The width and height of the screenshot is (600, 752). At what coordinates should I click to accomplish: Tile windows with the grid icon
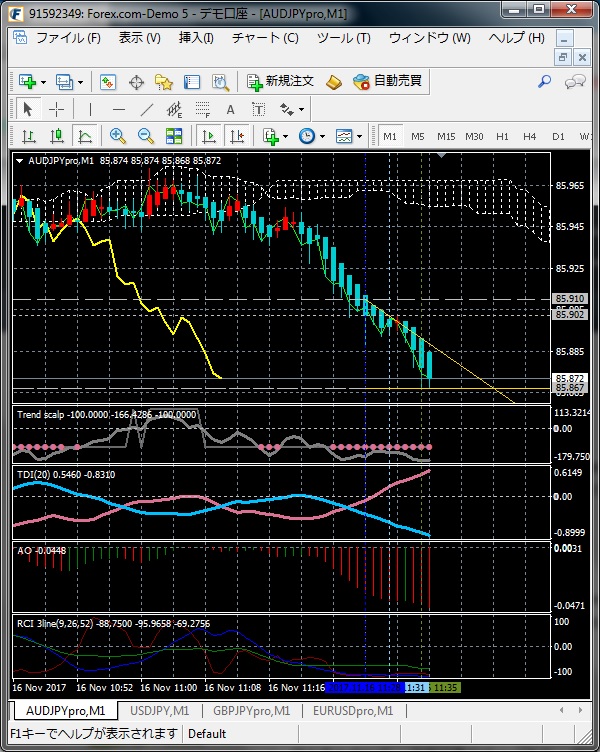[174, 137]
